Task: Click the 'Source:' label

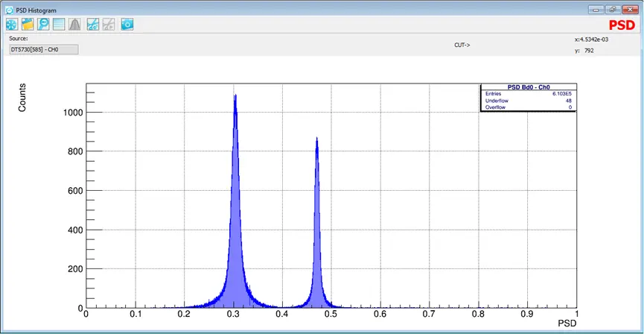Action: coord(19,38)
